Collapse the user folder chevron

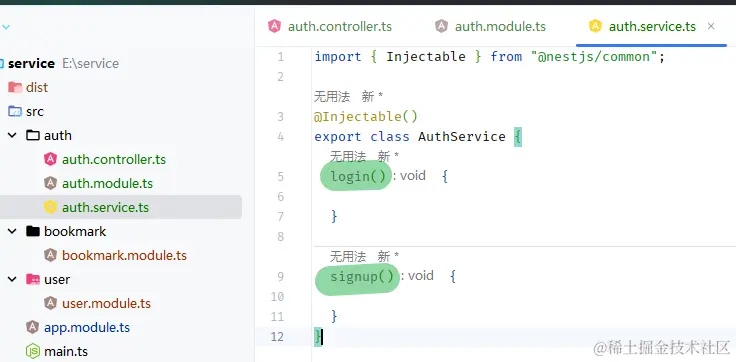[x=12, y=279]
